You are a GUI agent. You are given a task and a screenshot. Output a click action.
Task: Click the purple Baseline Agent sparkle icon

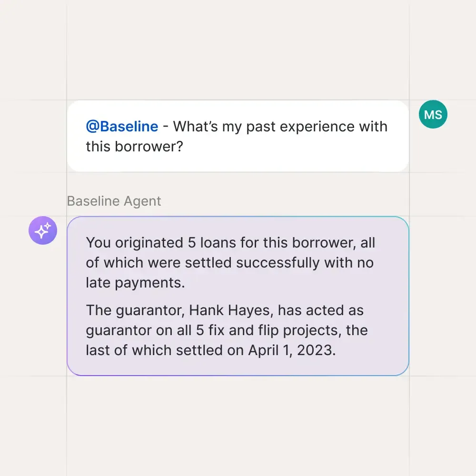coord(43,230)
